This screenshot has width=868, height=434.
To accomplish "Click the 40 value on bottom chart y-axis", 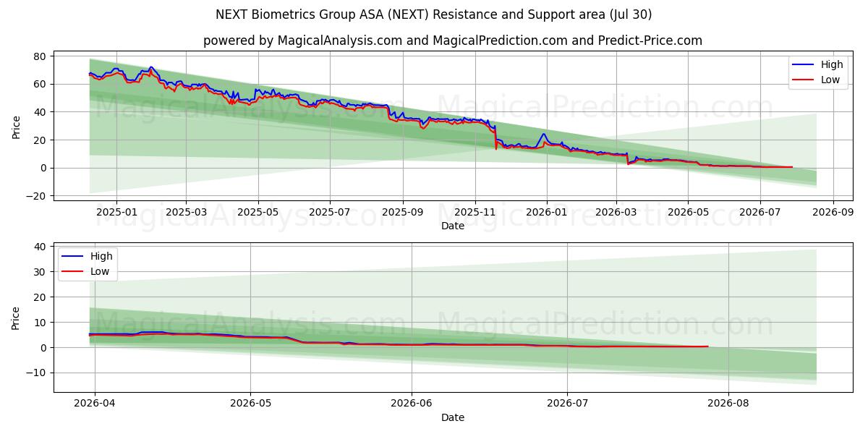I will 40,247.
